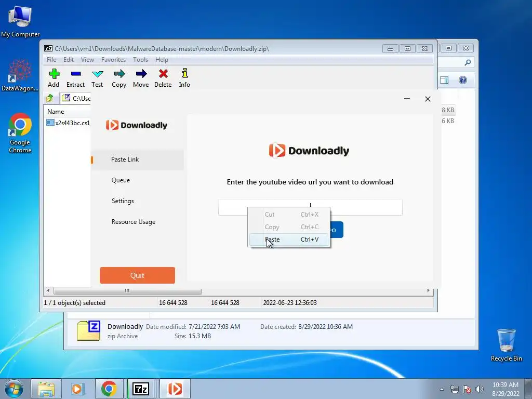Image resolution: width=532 pixels, height=399 pixels.
Task: Choose Paste from the context menu
Action: (289, 240)
